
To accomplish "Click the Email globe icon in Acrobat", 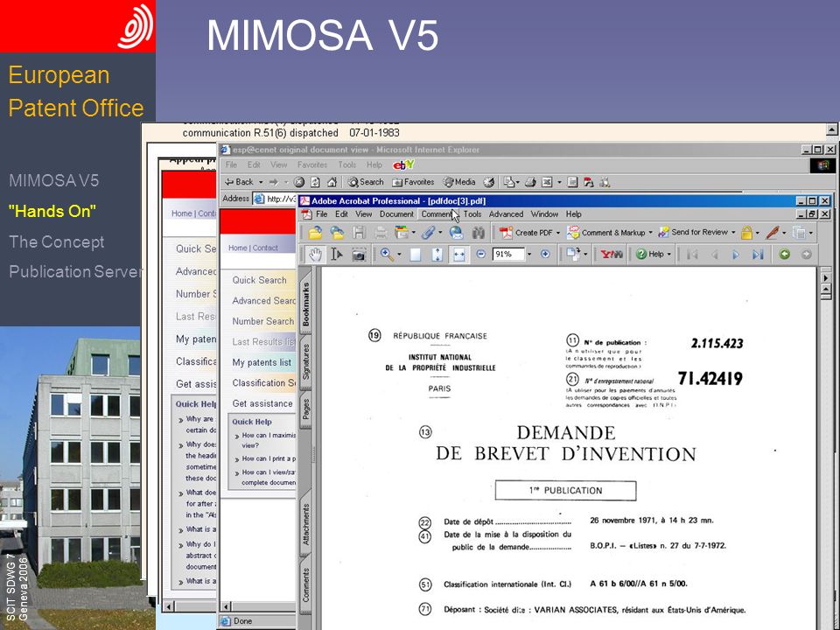I will [457, 233].
